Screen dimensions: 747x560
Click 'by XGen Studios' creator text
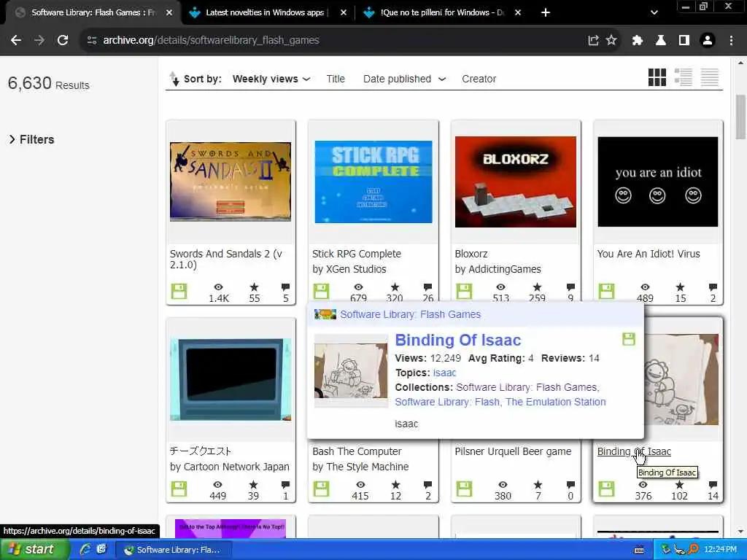click(349, 269)
